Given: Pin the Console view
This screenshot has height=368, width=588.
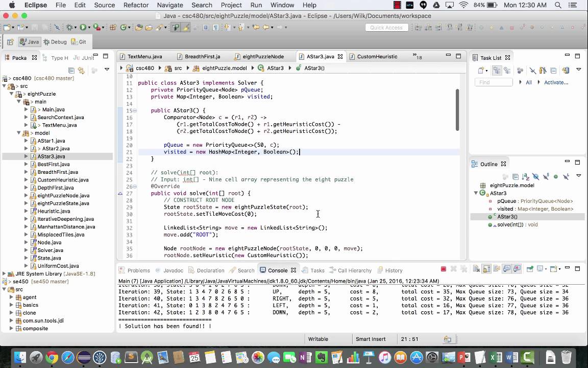Looking at the screenshot, I should [530, 269].
